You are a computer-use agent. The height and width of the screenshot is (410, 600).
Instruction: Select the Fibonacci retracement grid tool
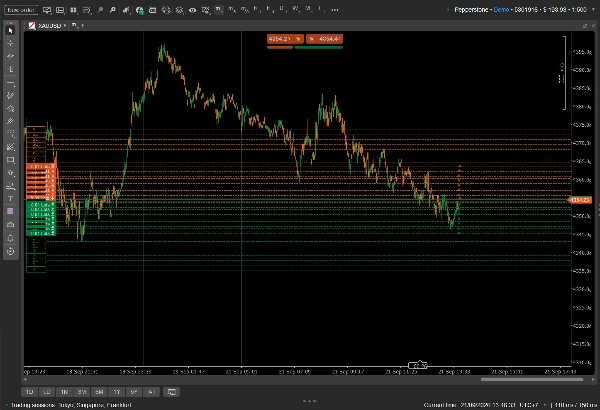pyautogui.click(x=11, y=134)
